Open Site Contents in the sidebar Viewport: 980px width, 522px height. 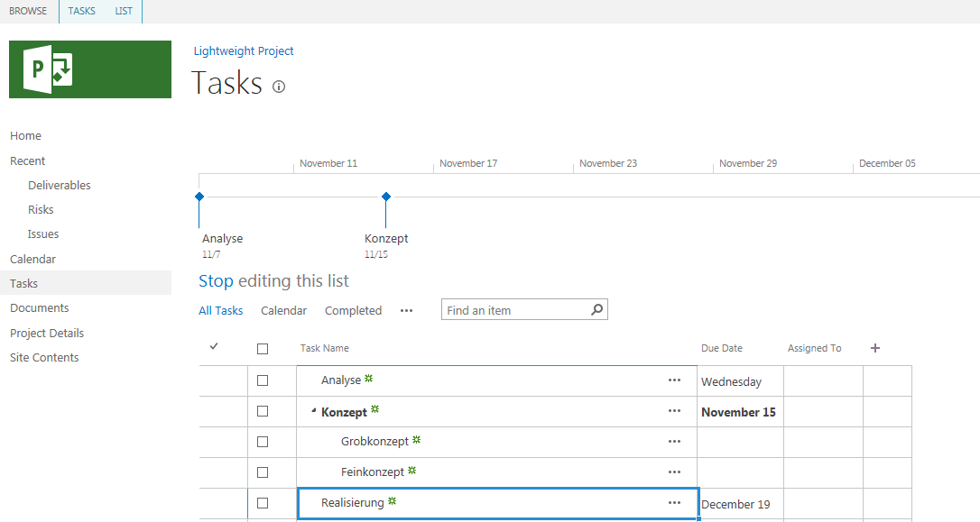tap(44, 357)
